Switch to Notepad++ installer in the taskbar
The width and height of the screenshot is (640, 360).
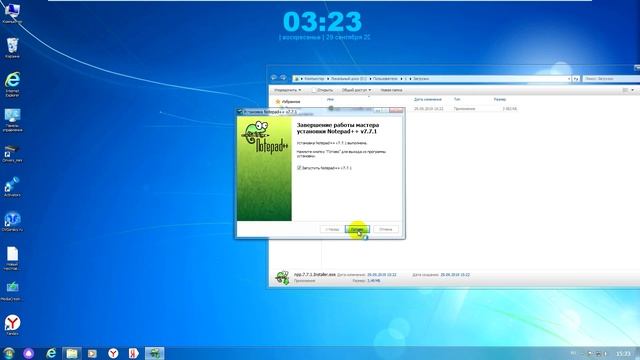coord(154,353)
